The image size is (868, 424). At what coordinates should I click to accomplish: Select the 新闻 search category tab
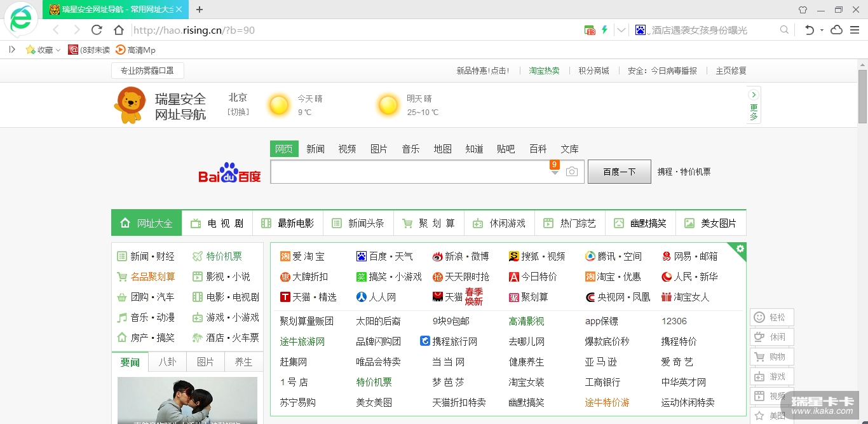coord(315,149)
